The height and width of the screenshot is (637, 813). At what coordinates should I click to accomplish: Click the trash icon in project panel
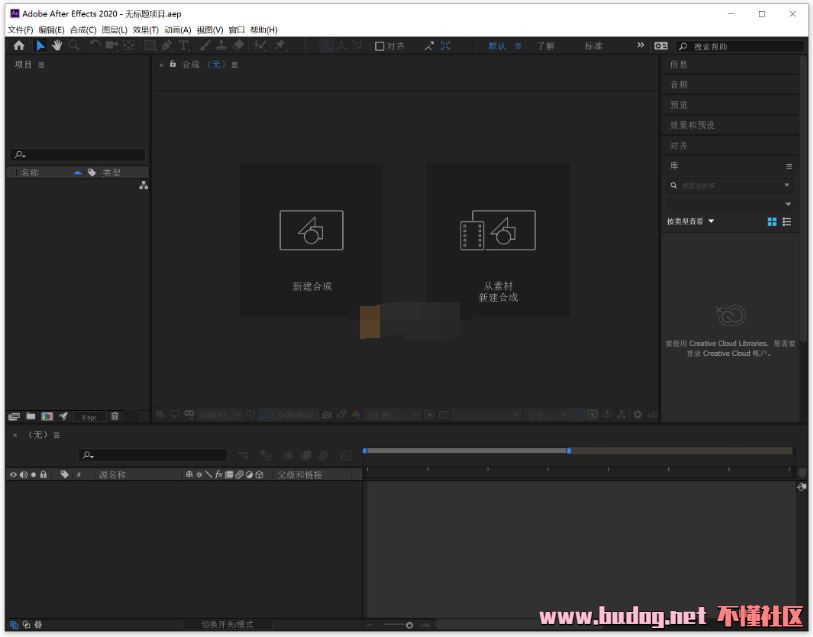tap(115, 416)
